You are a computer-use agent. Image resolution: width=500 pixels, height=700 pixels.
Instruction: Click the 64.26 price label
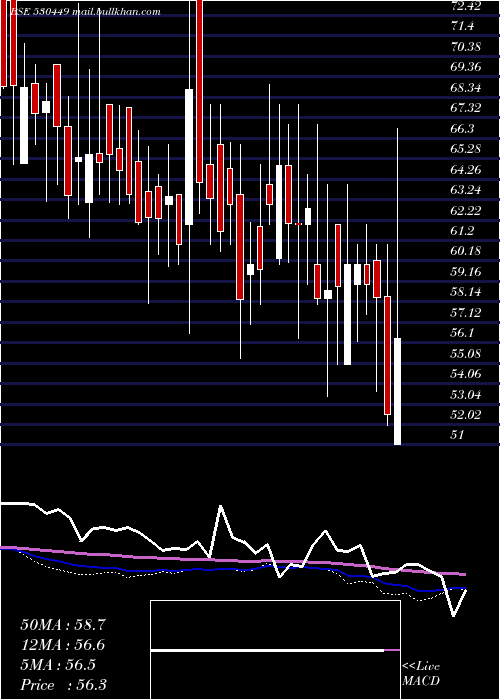click(466, 170)
